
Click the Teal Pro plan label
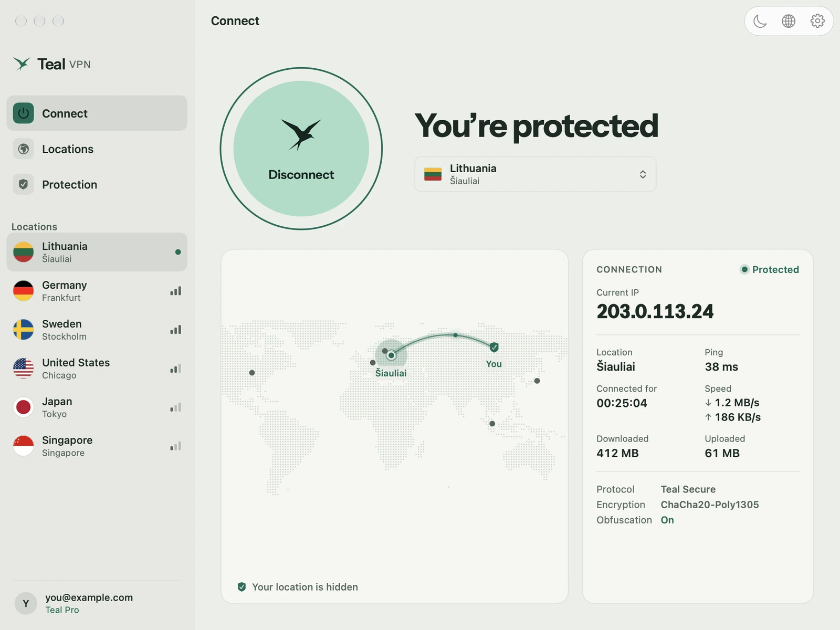62,610
